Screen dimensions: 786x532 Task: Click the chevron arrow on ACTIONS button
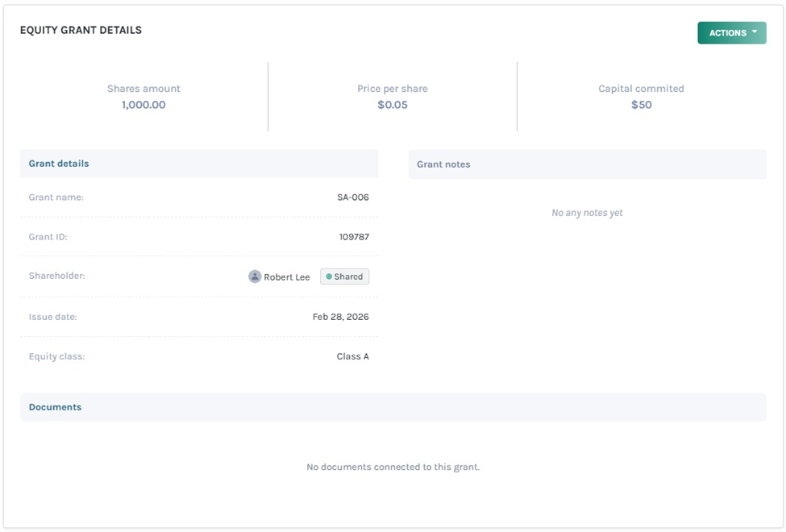752,32
